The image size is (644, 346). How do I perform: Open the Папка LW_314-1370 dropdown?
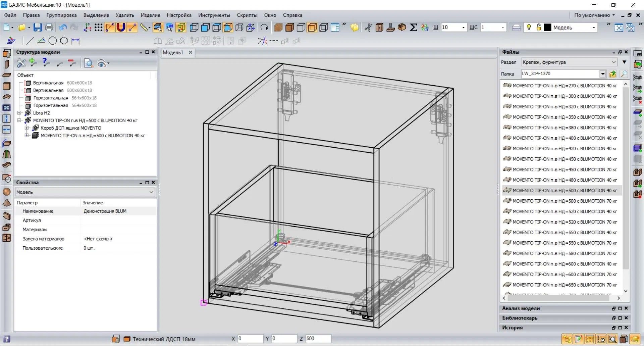pyautogui.click(x=603, y=74)
